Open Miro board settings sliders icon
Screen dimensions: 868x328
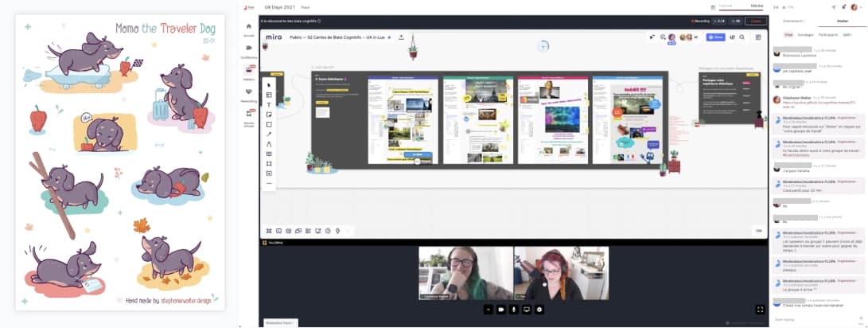[733, 37]
